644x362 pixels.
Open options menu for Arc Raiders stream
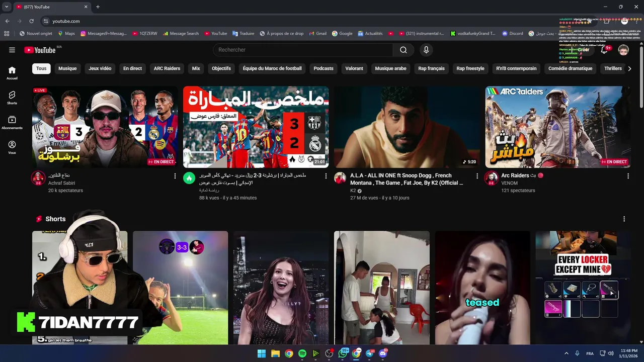[x=628, y=176]
